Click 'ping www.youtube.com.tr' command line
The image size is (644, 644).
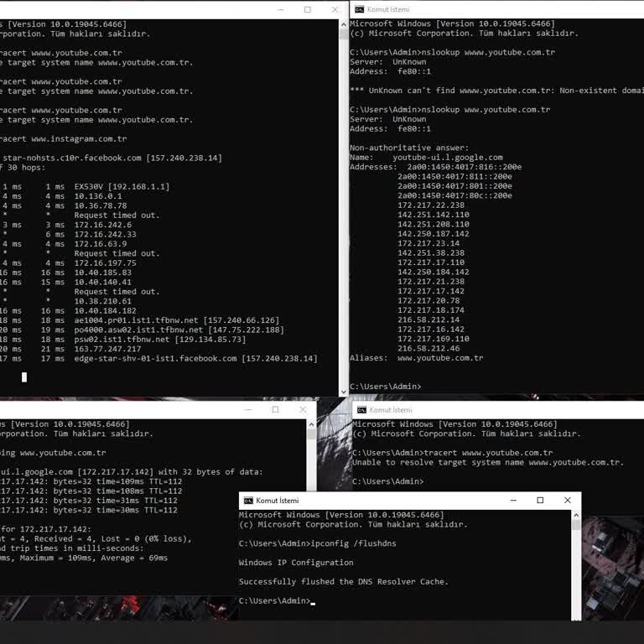pyautogui.click(x=53, y=453)
